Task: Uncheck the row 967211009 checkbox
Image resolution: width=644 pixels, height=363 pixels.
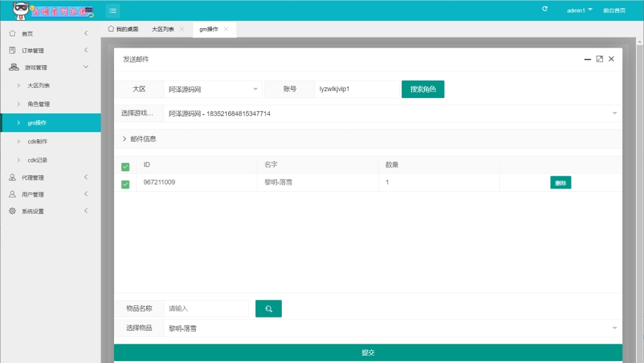Action: (x=125, y=185)
